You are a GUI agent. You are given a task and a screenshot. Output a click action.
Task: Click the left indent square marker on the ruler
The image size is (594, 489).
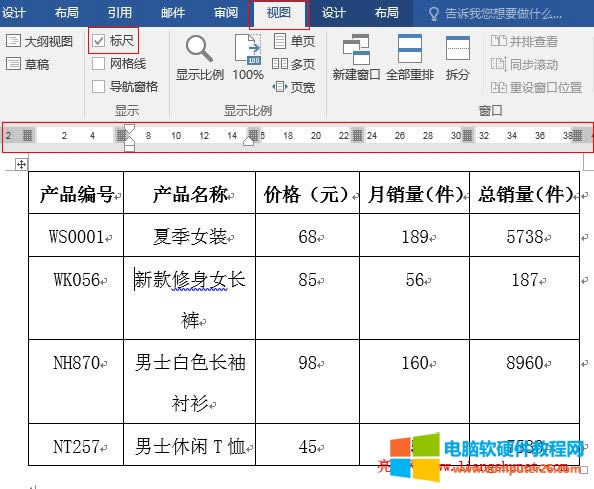coord(130,148)
